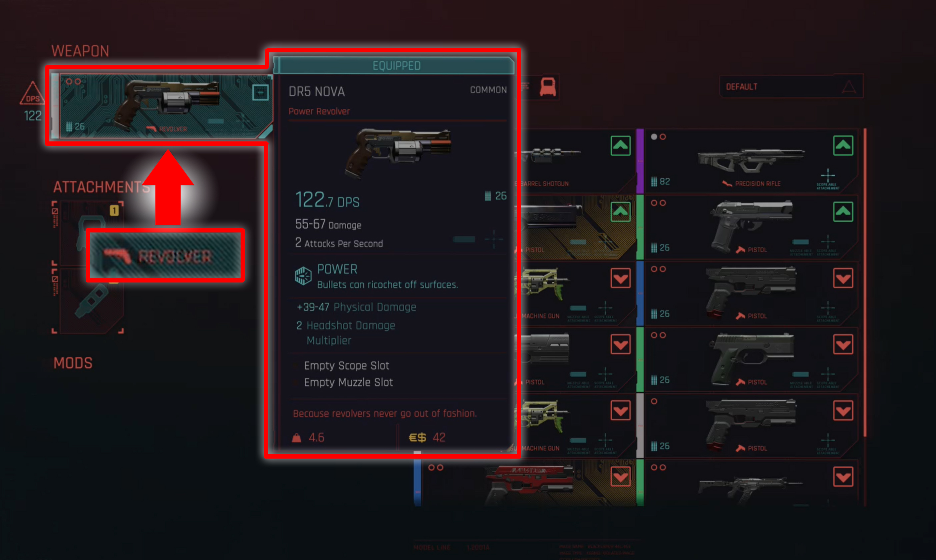
Task: Click the red down-arrow on third-row Pistol
Action: point(843,278)
